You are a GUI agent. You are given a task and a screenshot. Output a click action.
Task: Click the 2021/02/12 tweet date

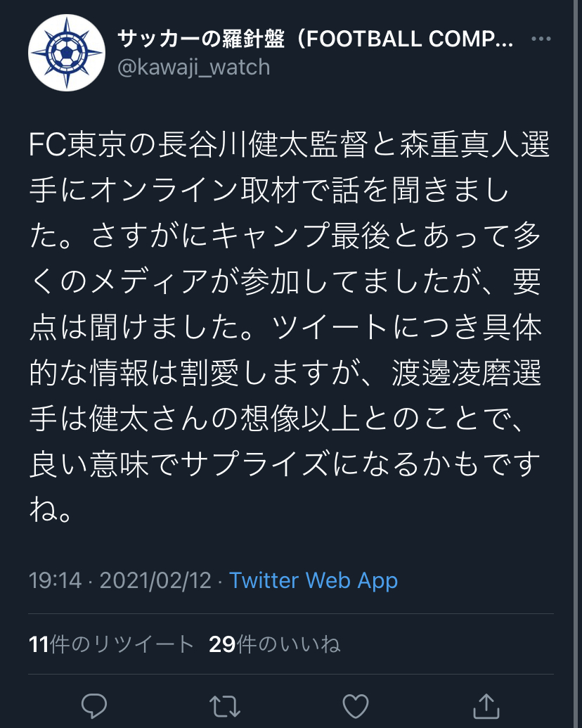click(x=155, y=580)
